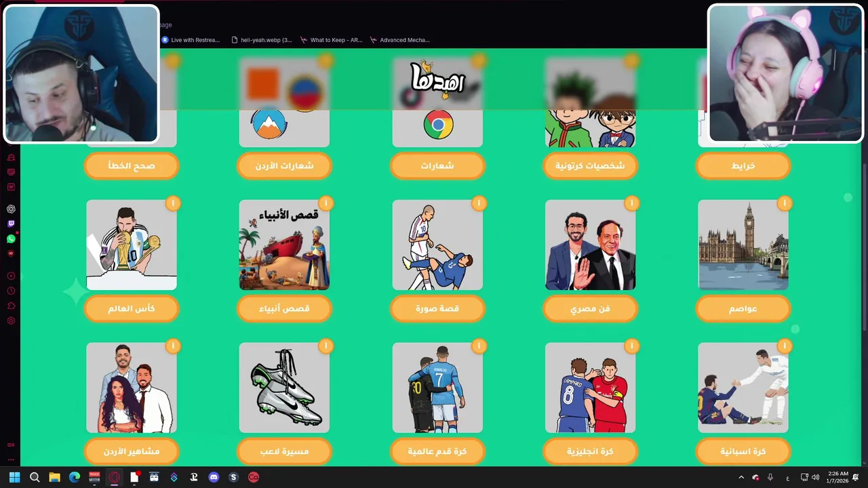Pick the مشاهير الأردن category button
Image resolution: width=868 pixels, height=488 pixels.
pyautogui.click(x=132, y=451)
